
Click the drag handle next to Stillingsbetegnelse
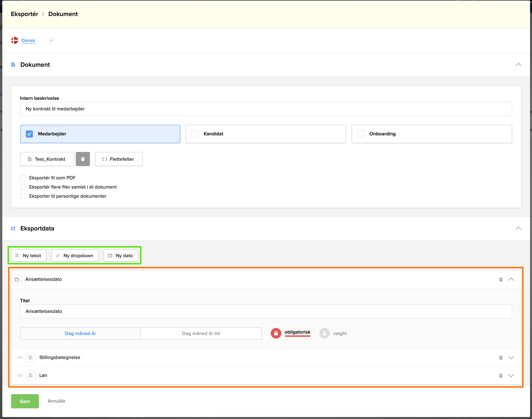pyautogui.click(x=20, y=357)
